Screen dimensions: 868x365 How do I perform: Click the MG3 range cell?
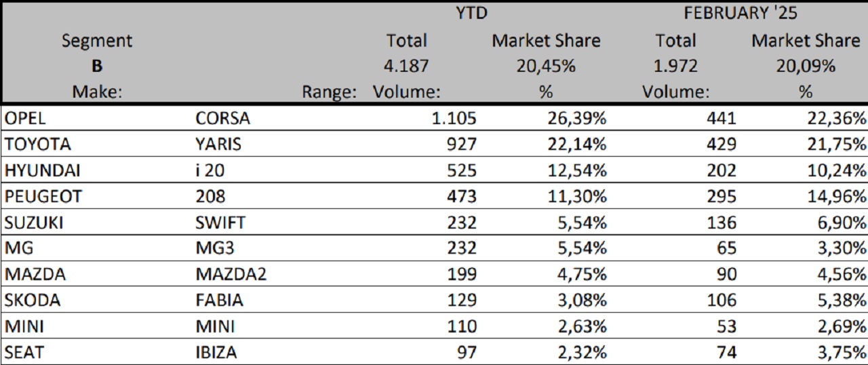tap(214, 248)
